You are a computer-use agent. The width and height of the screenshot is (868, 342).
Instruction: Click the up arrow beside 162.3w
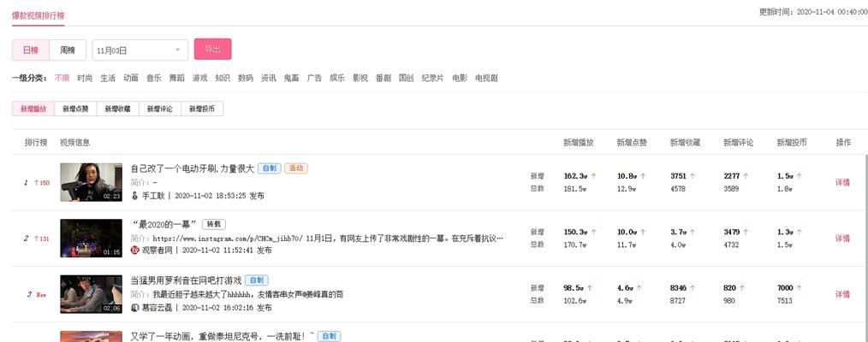coord(593,176)
